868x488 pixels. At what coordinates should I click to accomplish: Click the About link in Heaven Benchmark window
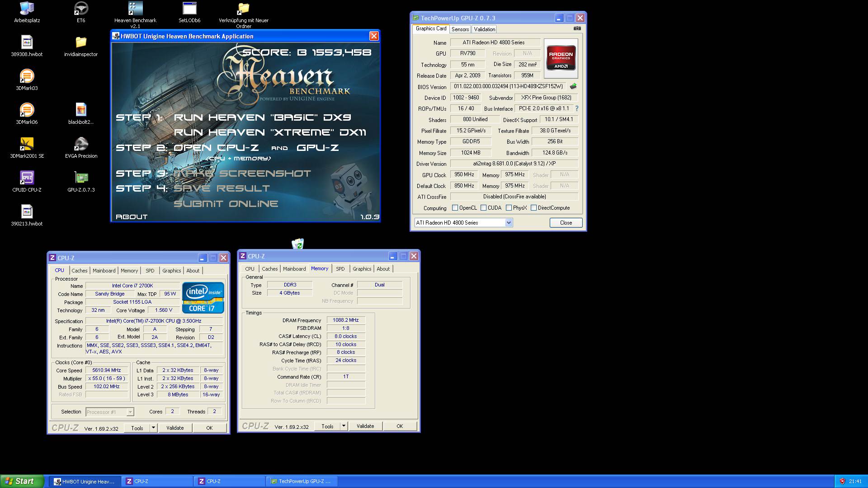coord(132,217)
